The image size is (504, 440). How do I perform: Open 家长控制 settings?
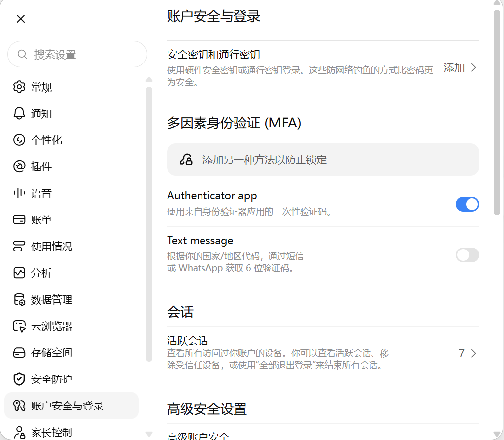[x=71, y=432]
